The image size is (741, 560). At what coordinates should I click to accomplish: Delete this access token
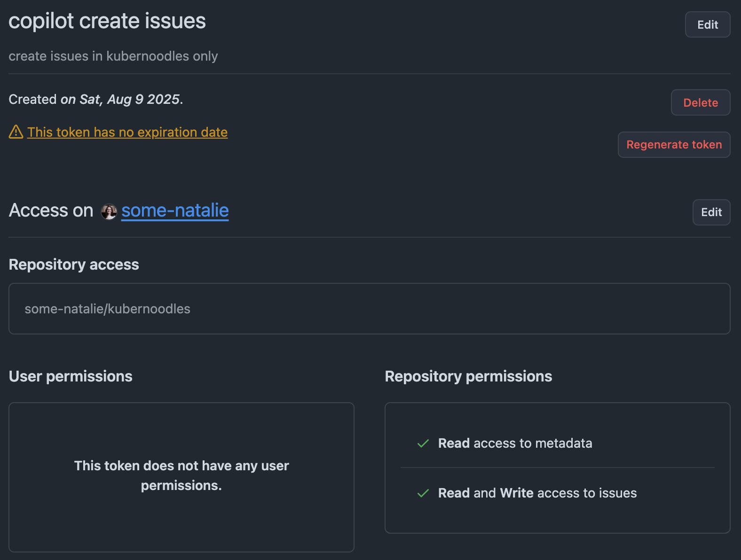[700, 102]
